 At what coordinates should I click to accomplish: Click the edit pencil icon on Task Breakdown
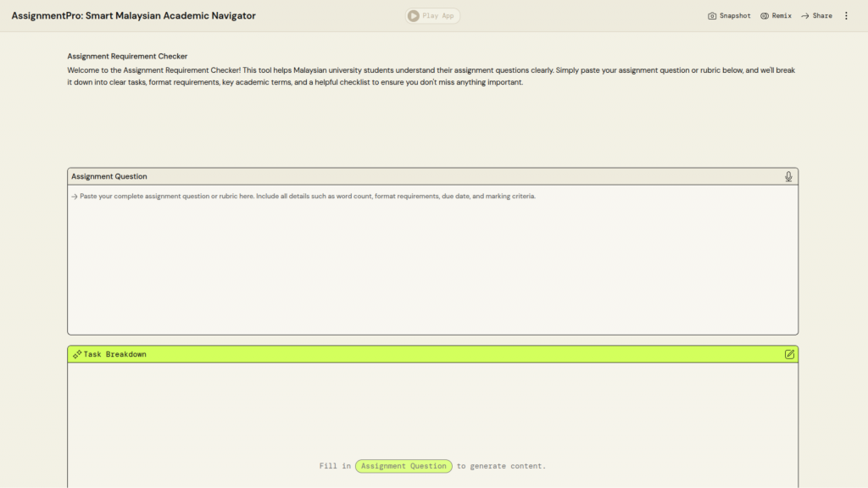click(789, 354)
